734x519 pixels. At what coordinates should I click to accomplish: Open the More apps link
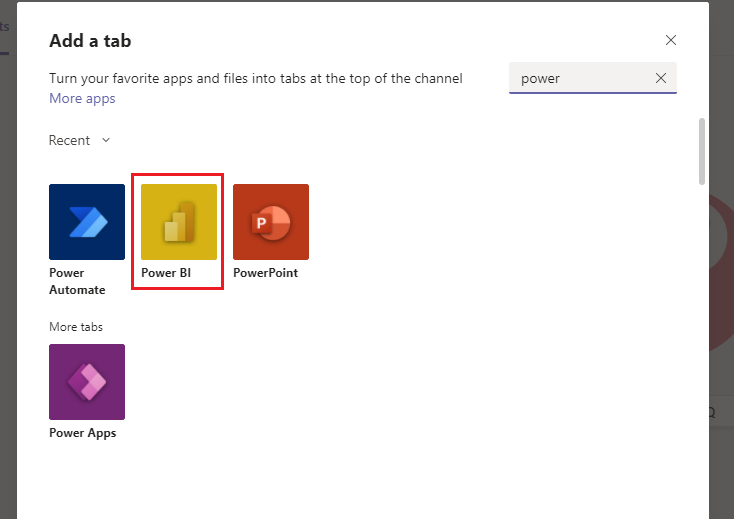point(82,99)
